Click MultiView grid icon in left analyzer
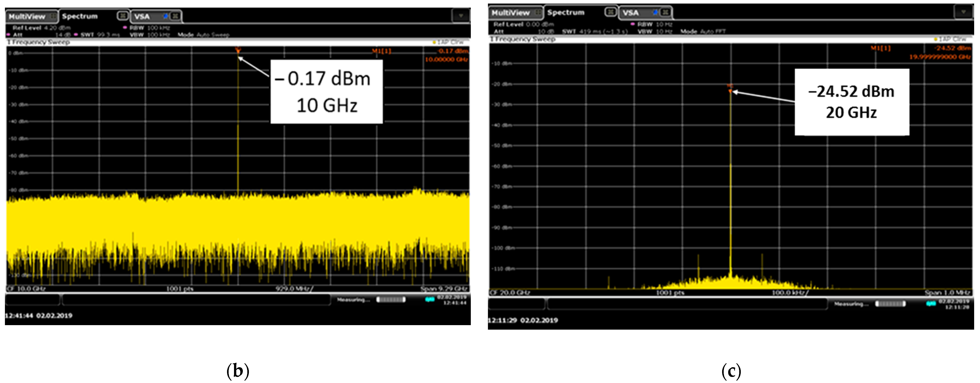This screenshot has width=980, height=383. (x=53, y=16)
